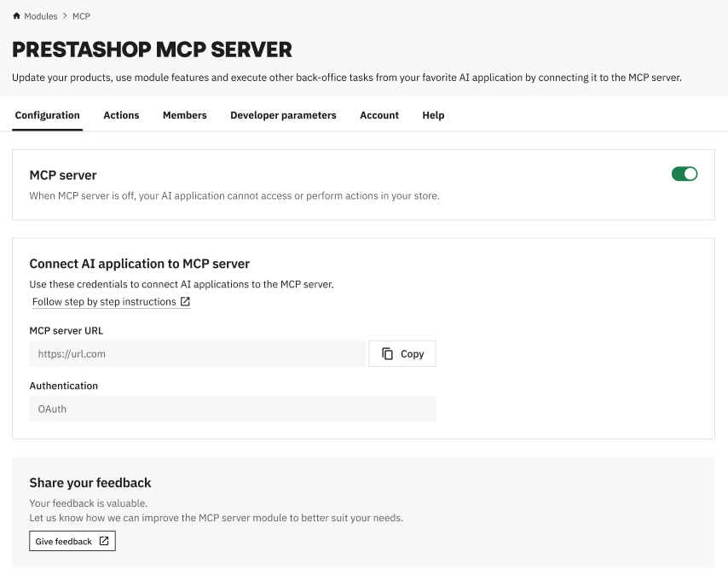Click the MCP server URL field
The height and width of the screenshot is (581, 728).
(197, 354)
